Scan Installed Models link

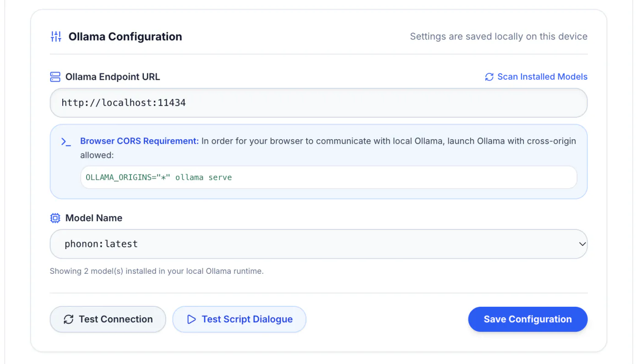click(x=536, y=77)
